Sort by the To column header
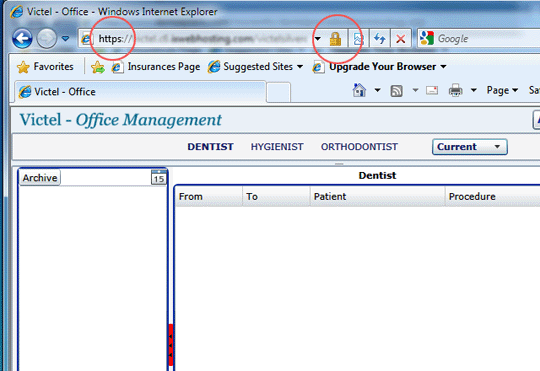Image resolution: width=540 pixels, height=371 pixels. pos(276,196)
